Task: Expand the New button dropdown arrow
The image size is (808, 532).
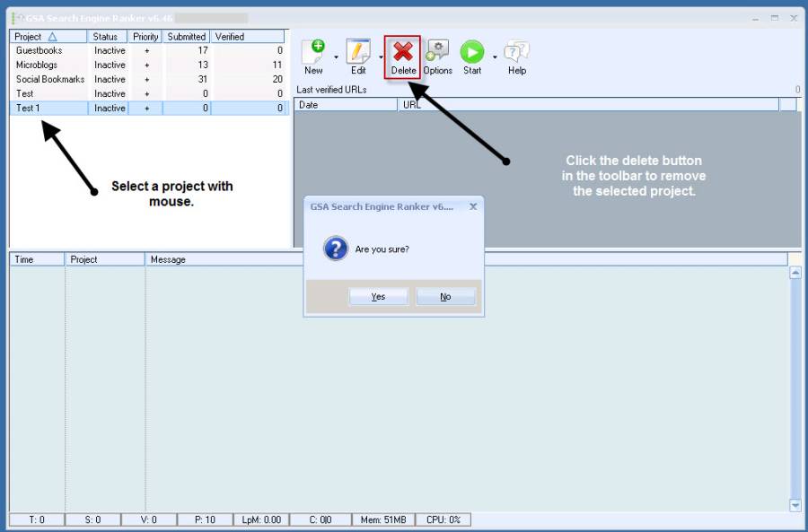Action: coord(336,57)
